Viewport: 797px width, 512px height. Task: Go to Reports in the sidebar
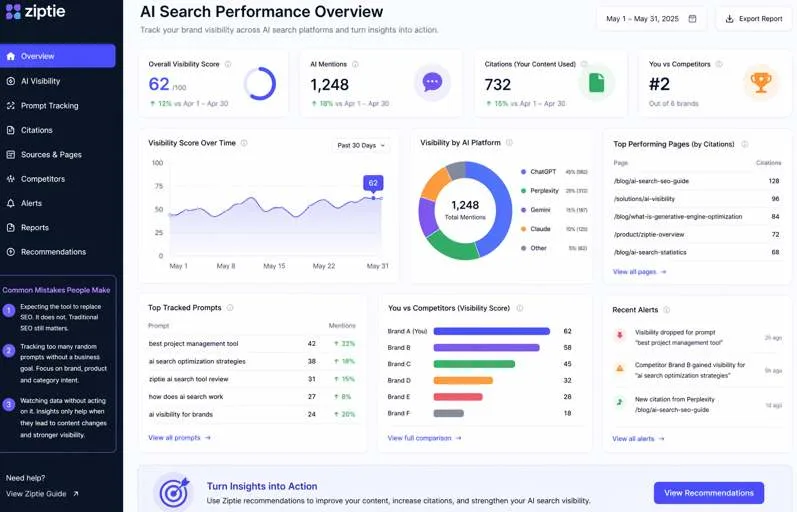35,227
